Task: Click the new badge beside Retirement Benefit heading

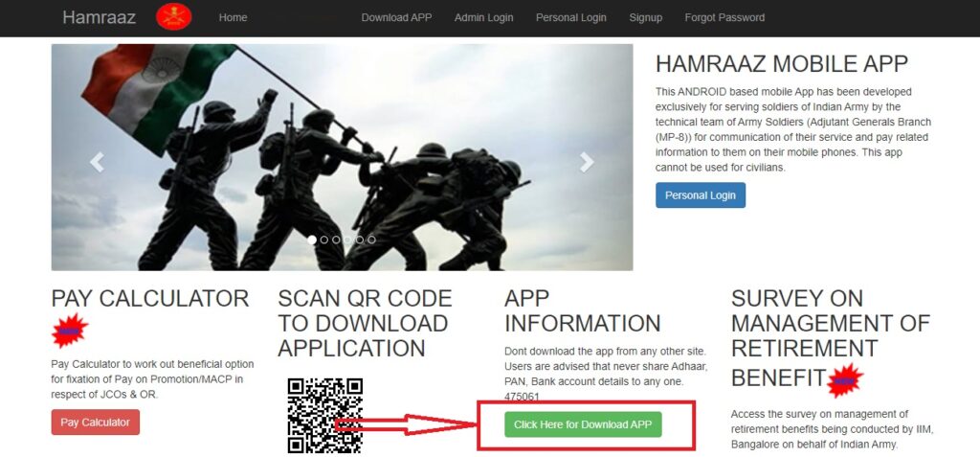Action: tap(844, 380)
